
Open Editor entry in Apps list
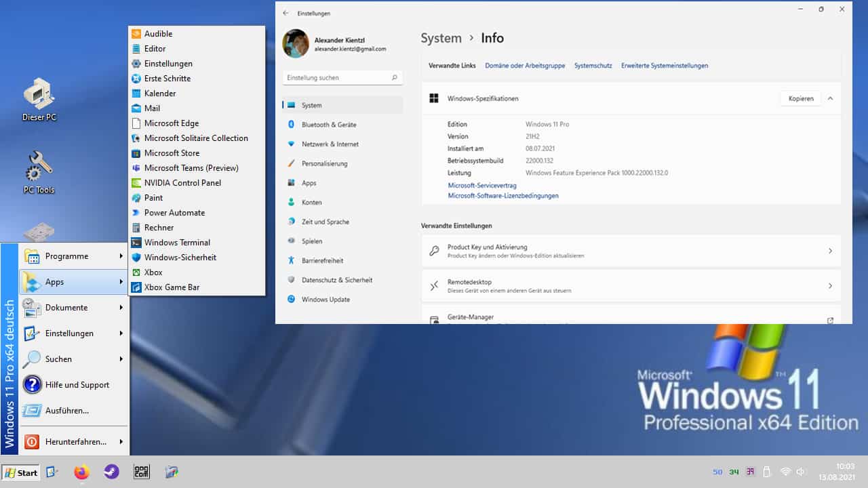pyautogui.click(x=197, y=49)
